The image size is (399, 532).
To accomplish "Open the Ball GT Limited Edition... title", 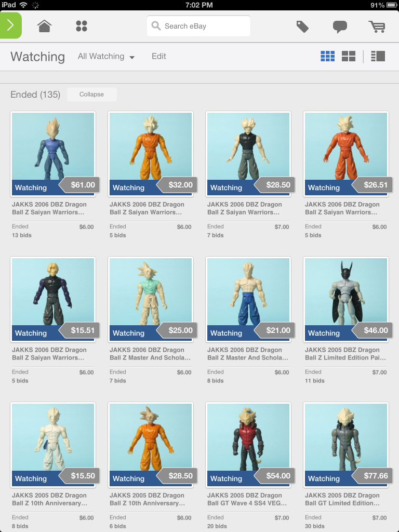I will pos(342,499).
